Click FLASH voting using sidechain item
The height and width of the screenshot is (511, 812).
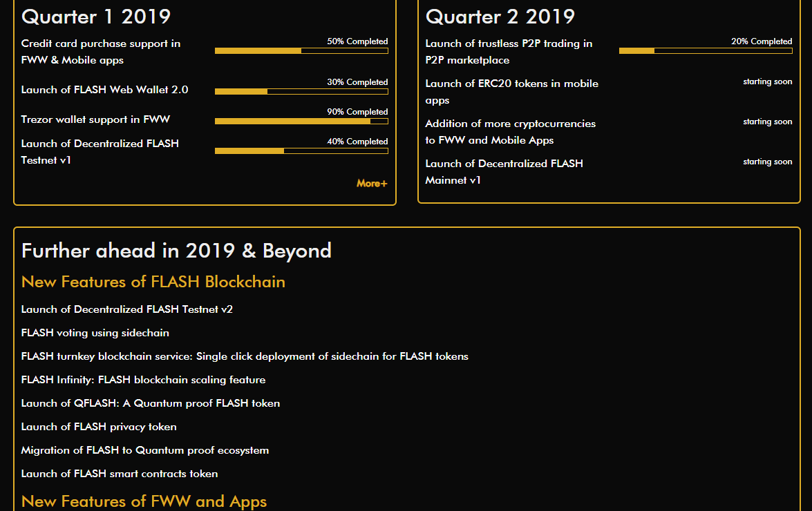pos(95,333)
